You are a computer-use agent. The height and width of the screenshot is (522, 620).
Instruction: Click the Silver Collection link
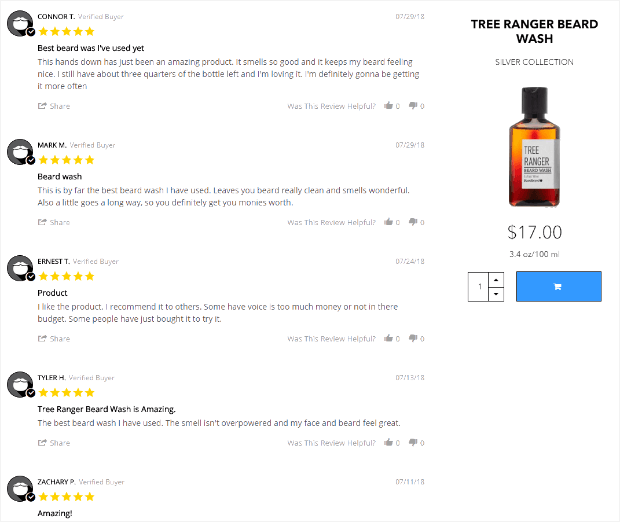click(x=534, y=62)
